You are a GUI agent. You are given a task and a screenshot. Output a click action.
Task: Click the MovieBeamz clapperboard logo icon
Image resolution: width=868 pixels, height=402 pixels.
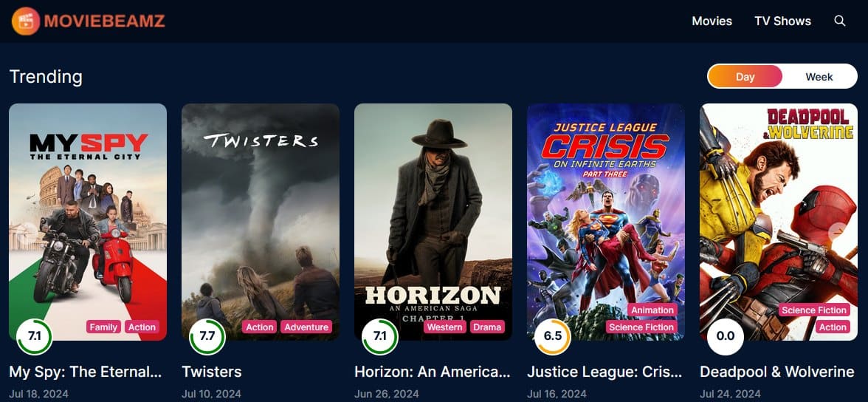[25, 21]
